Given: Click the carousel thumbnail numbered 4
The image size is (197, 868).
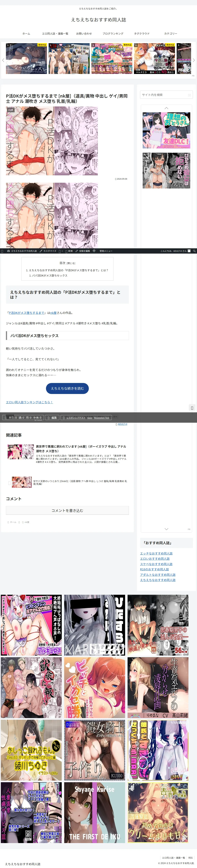Looking at the screenshot, I should [154, 58].
